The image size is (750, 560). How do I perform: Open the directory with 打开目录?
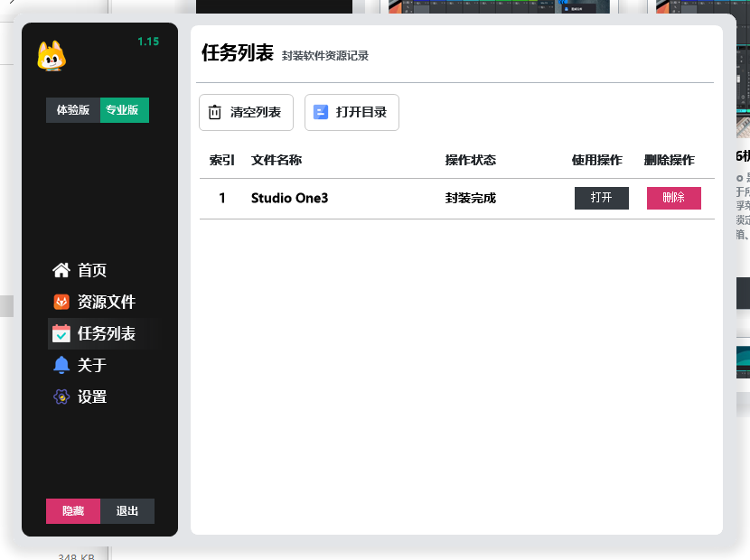(352, 112)
